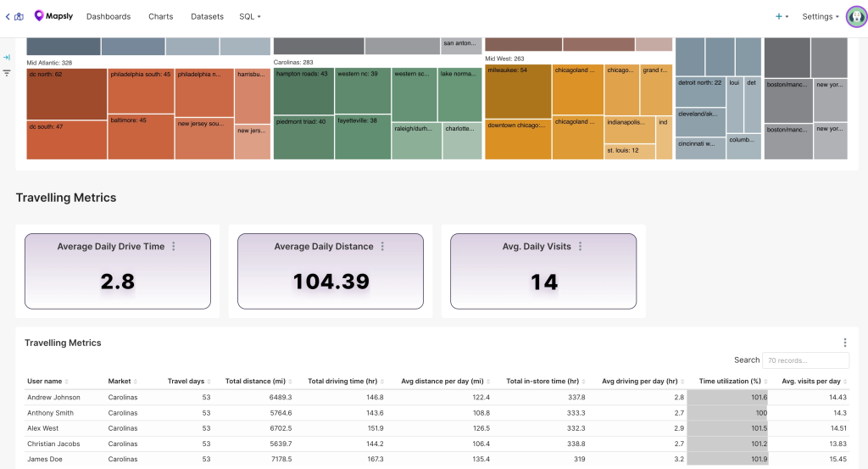The image size is (868, 469).
Task: Go to the Dashboards tab
Action: [108, 16]
